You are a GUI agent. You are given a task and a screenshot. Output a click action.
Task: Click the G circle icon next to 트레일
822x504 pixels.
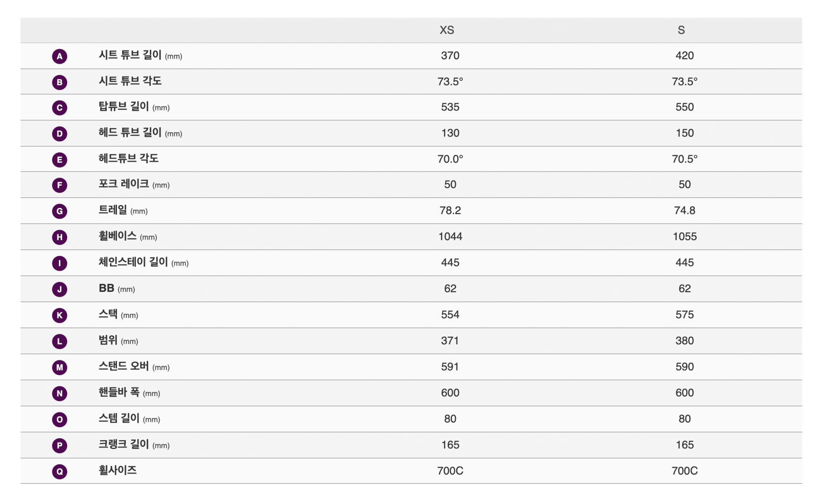pyautogui.click(x=60, y=211)
